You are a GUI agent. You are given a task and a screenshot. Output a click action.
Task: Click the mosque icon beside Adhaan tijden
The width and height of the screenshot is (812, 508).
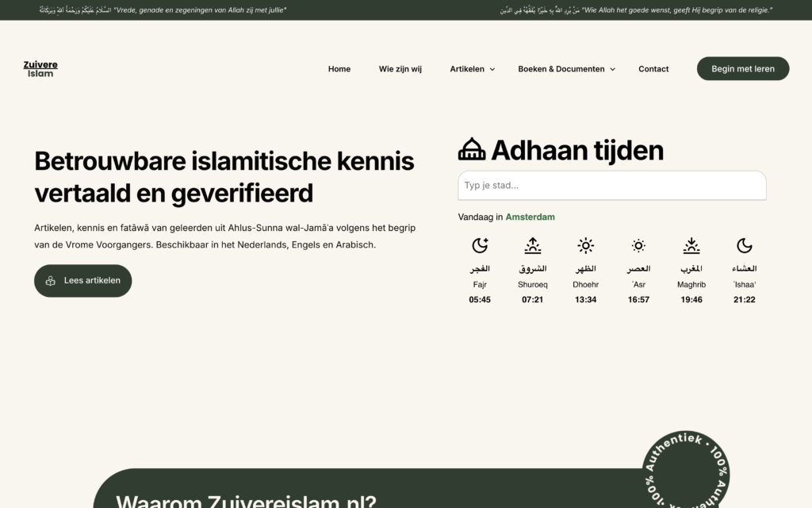click(x=472, y=149)
